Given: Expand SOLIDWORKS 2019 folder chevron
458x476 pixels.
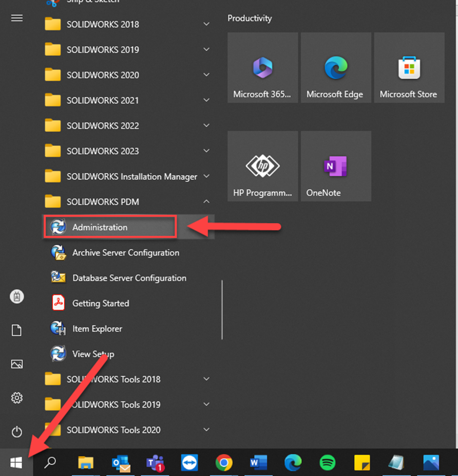Looking at the screenshot, I should (x=207, y=49).
